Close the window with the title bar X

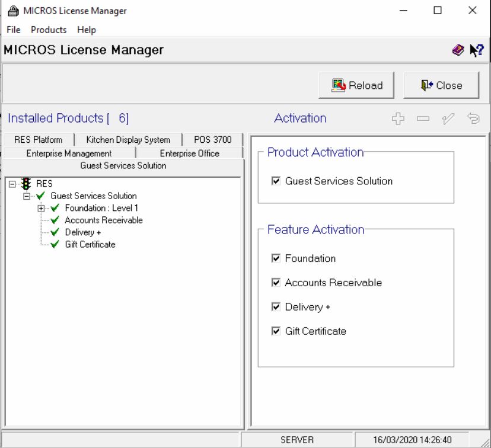[472, 11]
